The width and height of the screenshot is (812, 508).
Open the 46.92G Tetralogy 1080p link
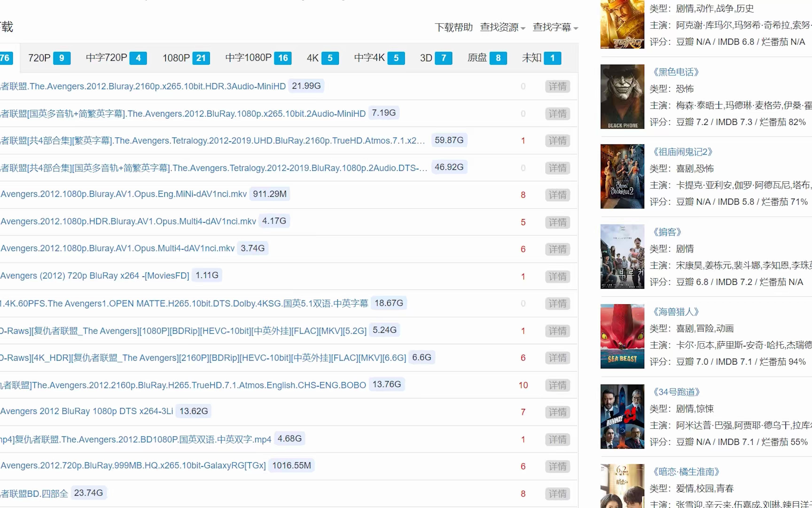click(x=214, y=168)
